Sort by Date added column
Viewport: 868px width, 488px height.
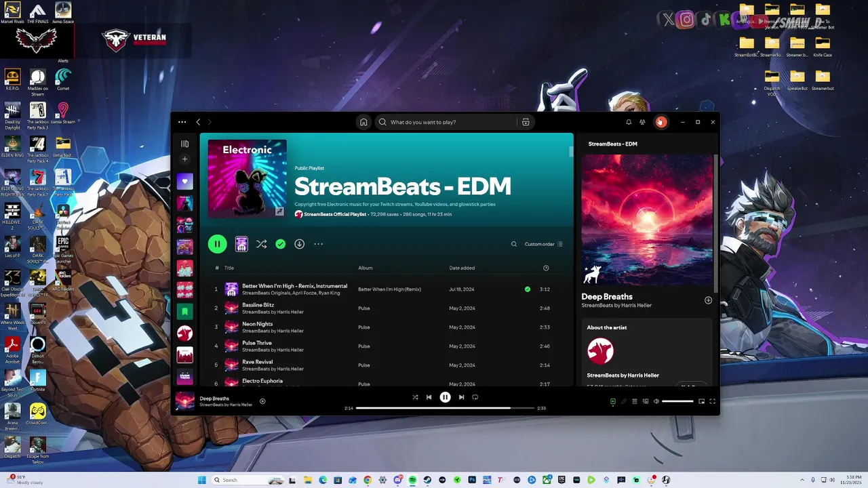[x=462, y=268]
